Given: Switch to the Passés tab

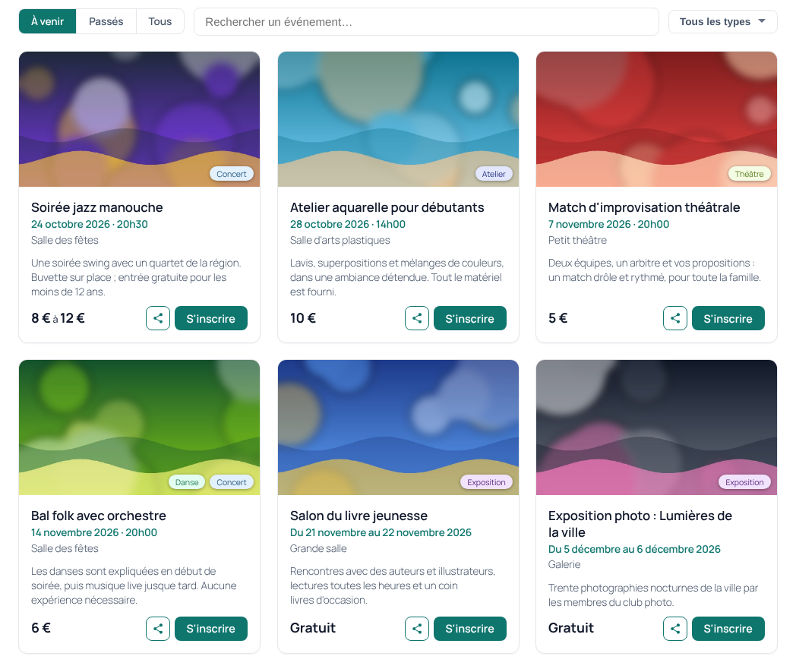Looking at the screenshot, I should 106,21.
